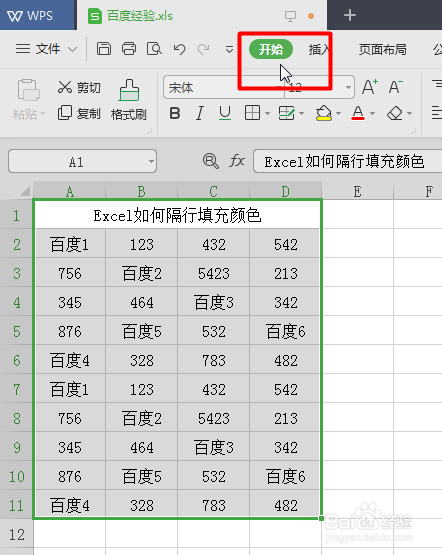The image size is (442, 555).
Task: Click the zoom magnifier icon by formula bar
Action: tap(211, 161)
